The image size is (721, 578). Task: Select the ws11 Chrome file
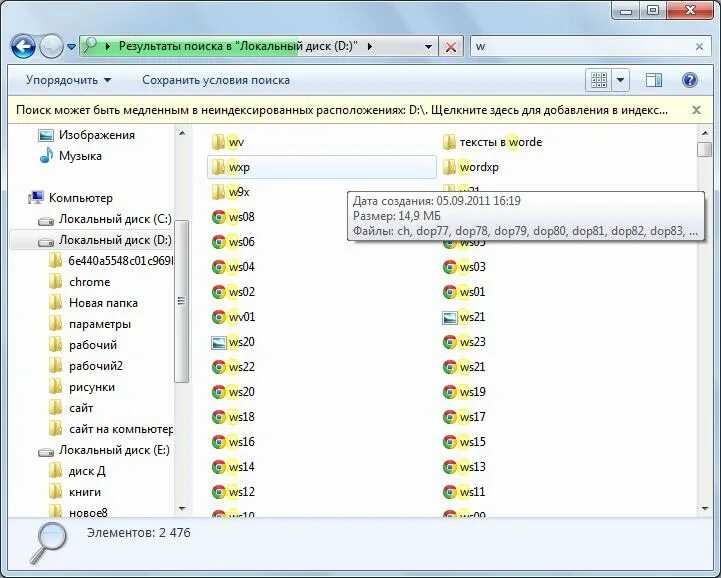tap(464, 492)
